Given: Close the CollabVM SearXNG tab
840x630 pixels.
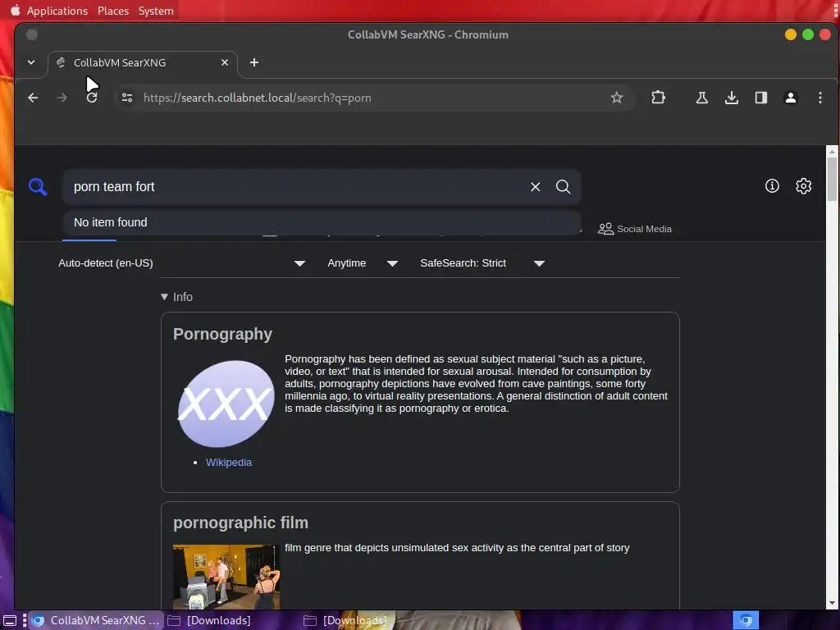Looking at the screenshot, I should [x=225, y=62].
